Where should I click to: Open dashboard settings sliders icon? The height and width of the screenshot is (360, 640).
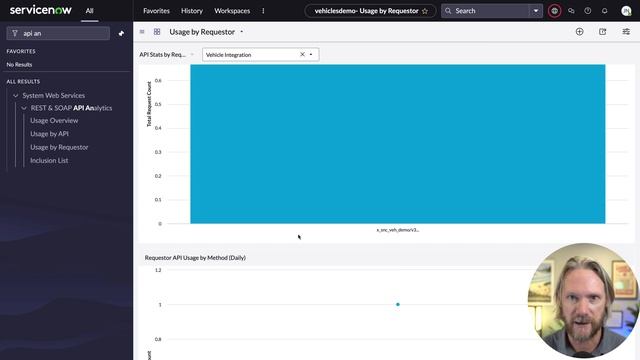coord(626,32)
